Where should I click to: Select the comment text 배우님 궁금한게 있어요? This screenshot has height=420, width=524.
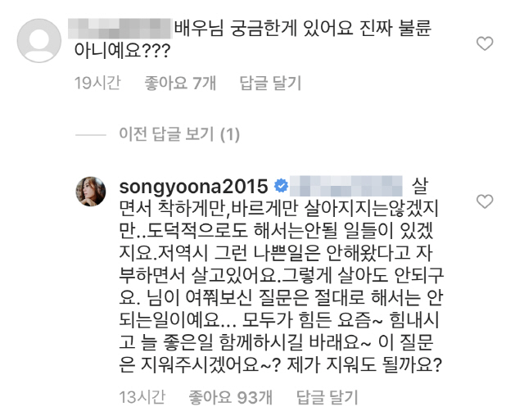click(264, 28)
